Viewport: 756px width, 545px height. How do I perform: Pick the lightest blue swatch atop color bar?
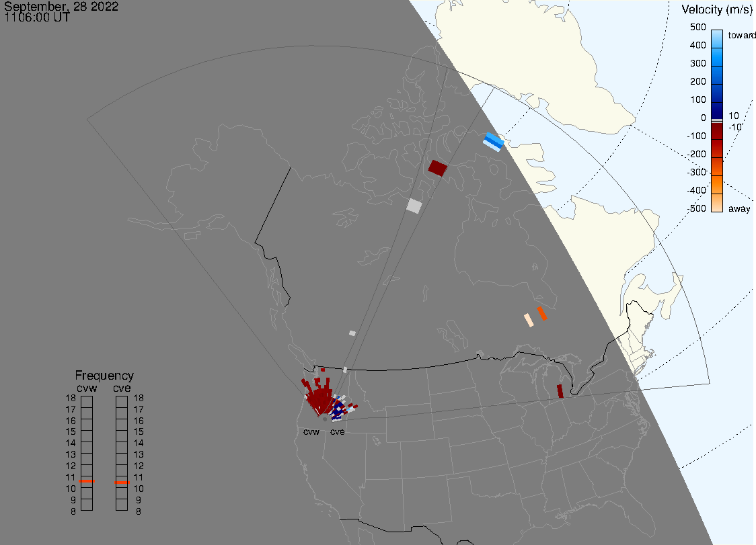tap(717, 38)
